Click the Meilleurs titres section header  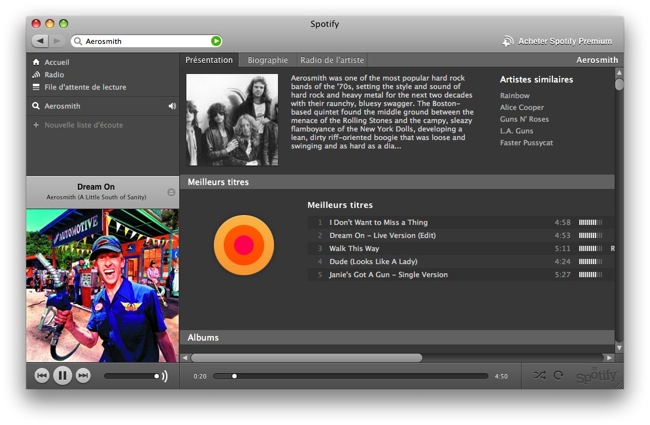pyautogui.click(x=397, y=182)
